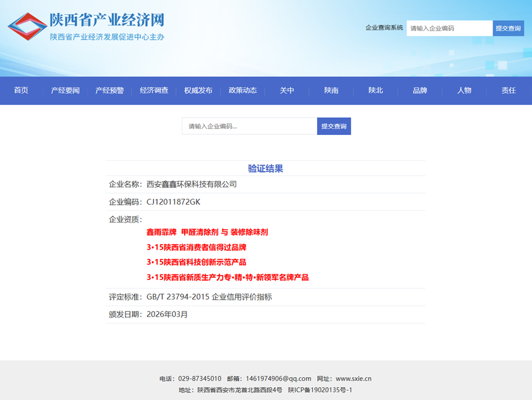Submit query with the central 提交查询 button
Viewport: 532px width, 400px height.
click(334, 126)
